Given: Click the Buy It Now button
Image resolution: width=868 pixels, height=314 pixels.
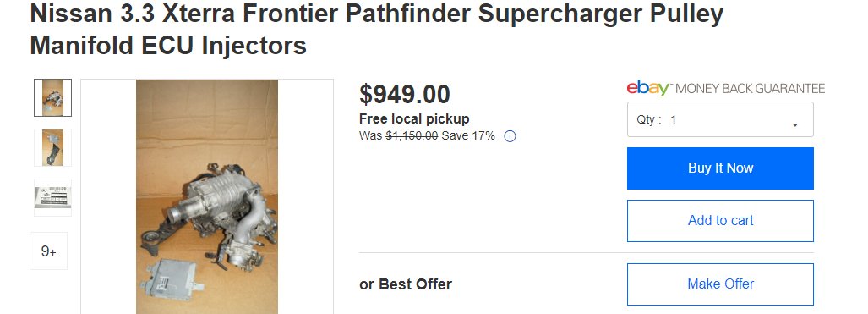Looking at the screenshot, I should pos(720,168).
